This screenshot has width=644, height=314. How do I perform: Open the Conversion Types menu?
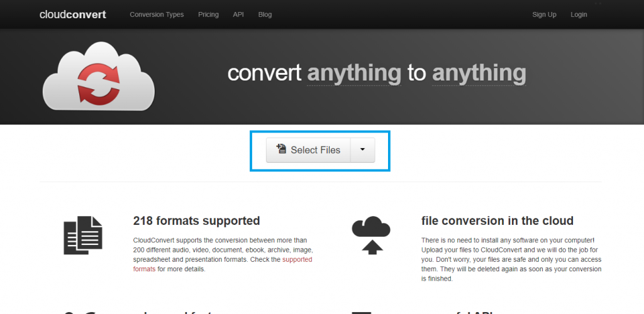pyautogui.click(x=157, y=14)
